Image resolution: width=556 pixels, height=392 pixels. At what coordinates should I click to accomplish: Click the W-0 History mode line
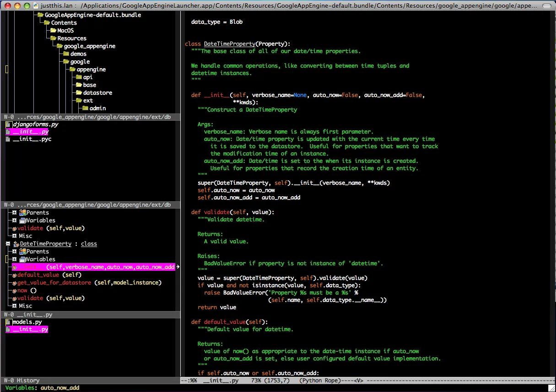coord(22,381)
